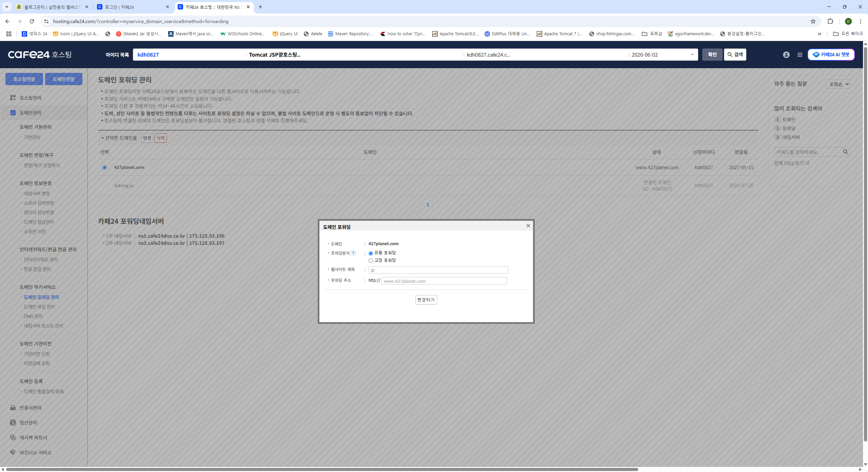Click the 호스팅관리 grid icon

(13, 98)
